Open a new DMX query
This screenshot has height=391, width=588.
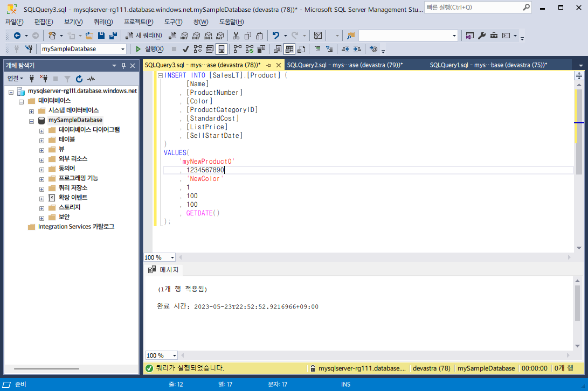click(x=196, y=36)
